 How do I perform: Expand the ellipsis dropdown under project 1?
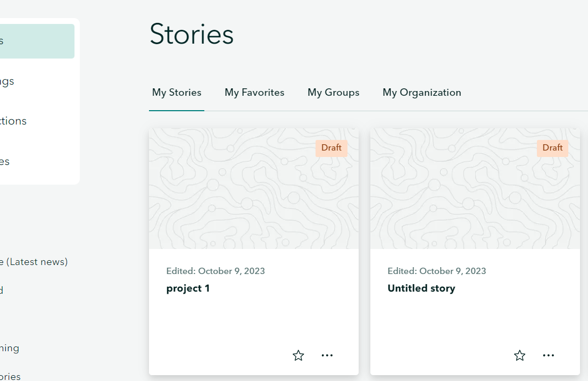327,355
